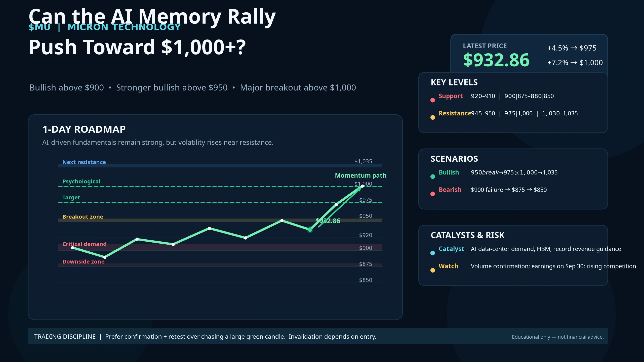
Task: Click the $850 price axis label
Action: [366, 280]
